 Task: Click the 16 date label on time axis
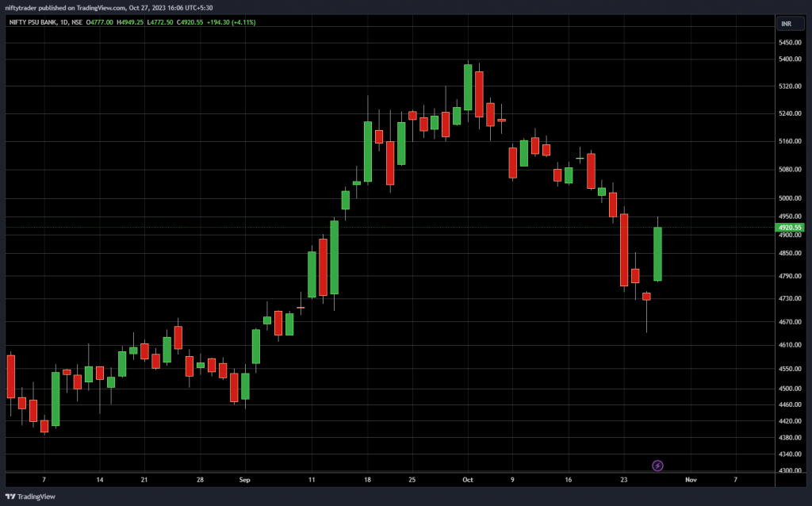tap(569, 480)
